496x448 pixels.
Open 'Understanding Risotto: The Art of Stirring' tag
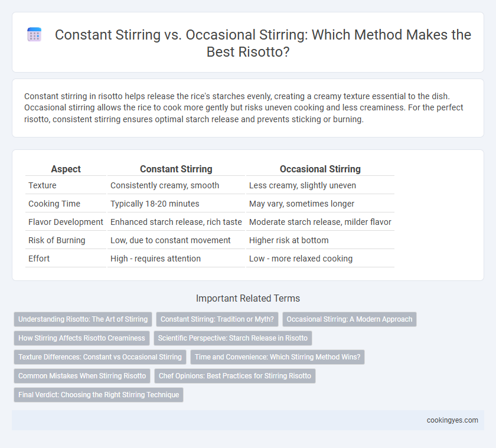click(83, 319)
